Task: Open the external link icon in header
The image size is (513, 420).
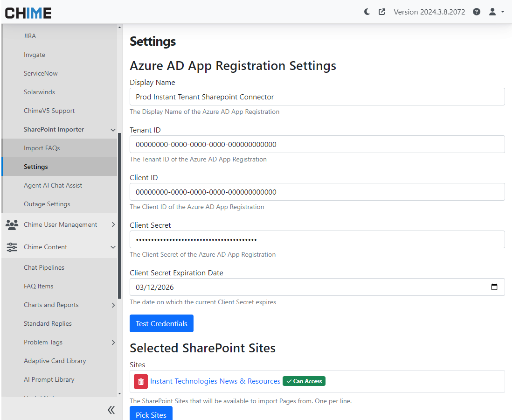Action: coord(382,12)
